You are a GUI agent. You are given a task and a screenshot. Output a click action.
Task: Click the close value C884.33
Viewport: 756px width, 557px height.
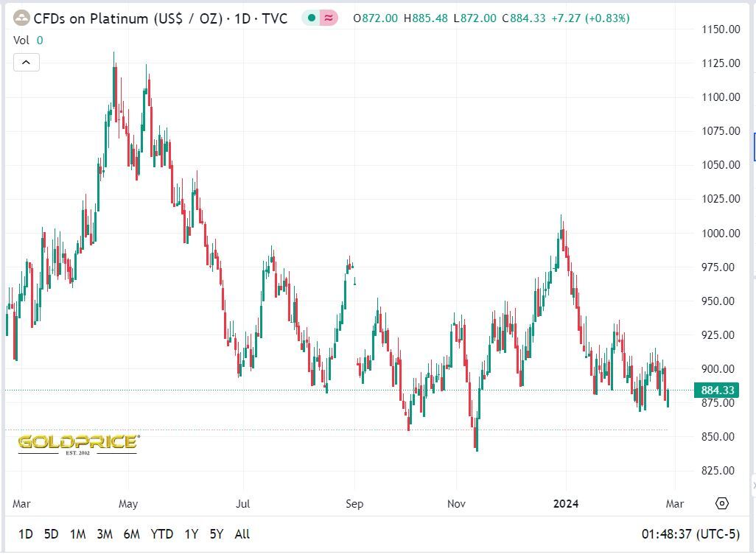524,18
